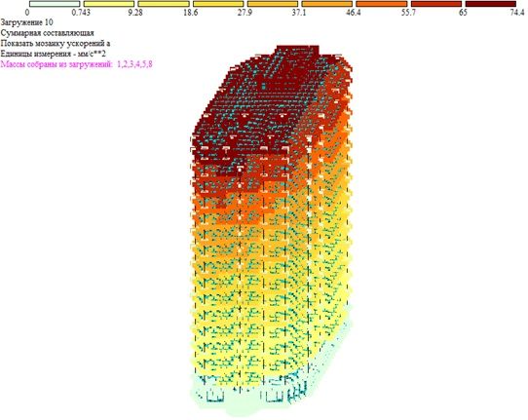Click the 18.6 to 27.9 legend swatch
The width and height of the screenshot is (528, 420).
(218, 4)
